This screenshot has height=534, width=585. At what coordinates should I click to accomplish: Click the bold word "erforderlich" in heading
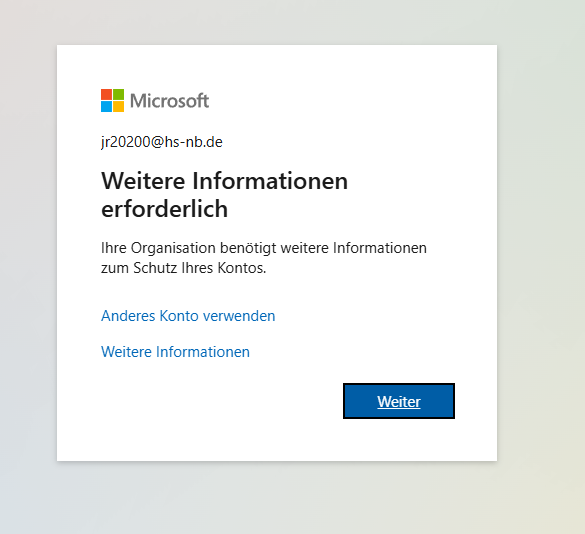(165, 209)
